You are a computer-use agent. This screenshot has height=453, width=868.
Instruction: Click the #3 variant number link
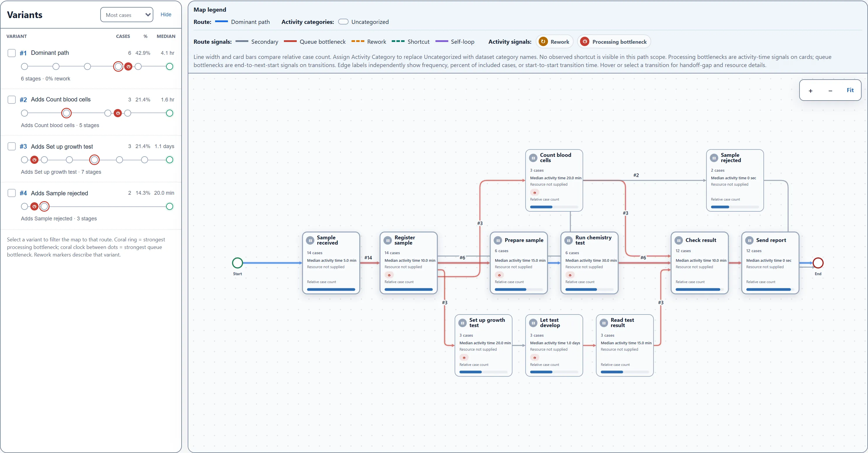23,146
